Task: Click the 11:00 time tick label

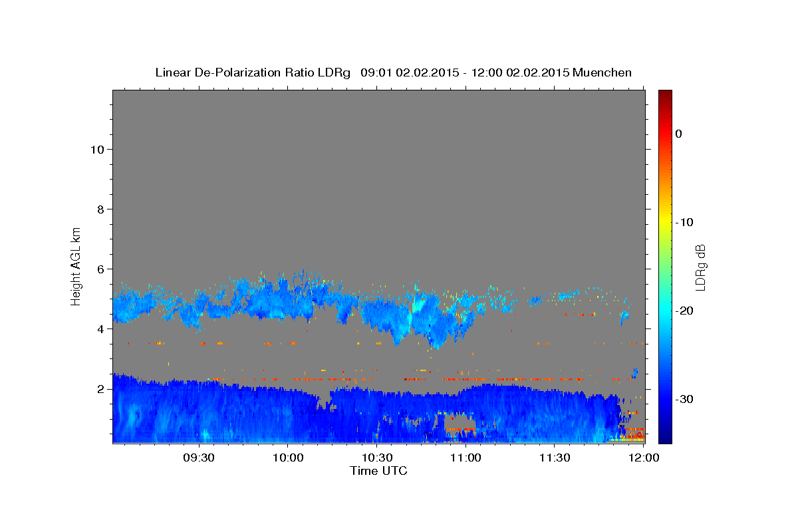Action: pyautogui.click(x=465, y=458)
